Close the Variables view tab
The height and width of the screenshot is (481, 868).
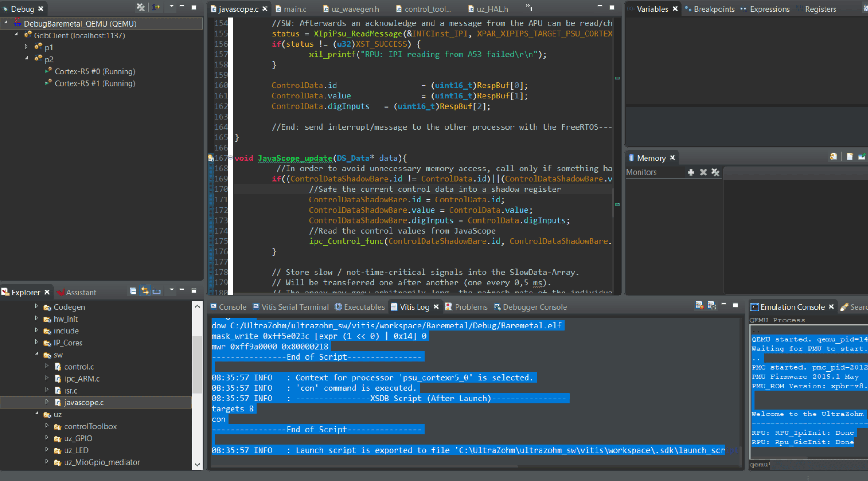click(x=675, y=9)
